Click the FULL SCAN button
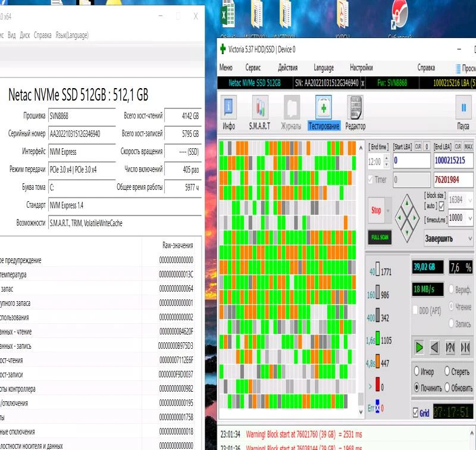The width and height of the screenshot is (476, 450). click(380, 237)
